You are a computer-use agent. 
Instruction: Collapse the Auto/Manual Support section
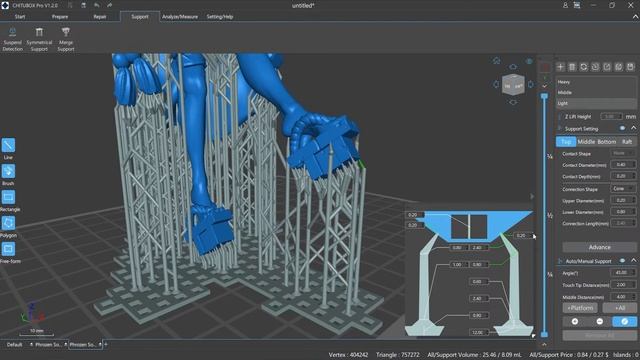pyautogui.click(x=633, y=260)
